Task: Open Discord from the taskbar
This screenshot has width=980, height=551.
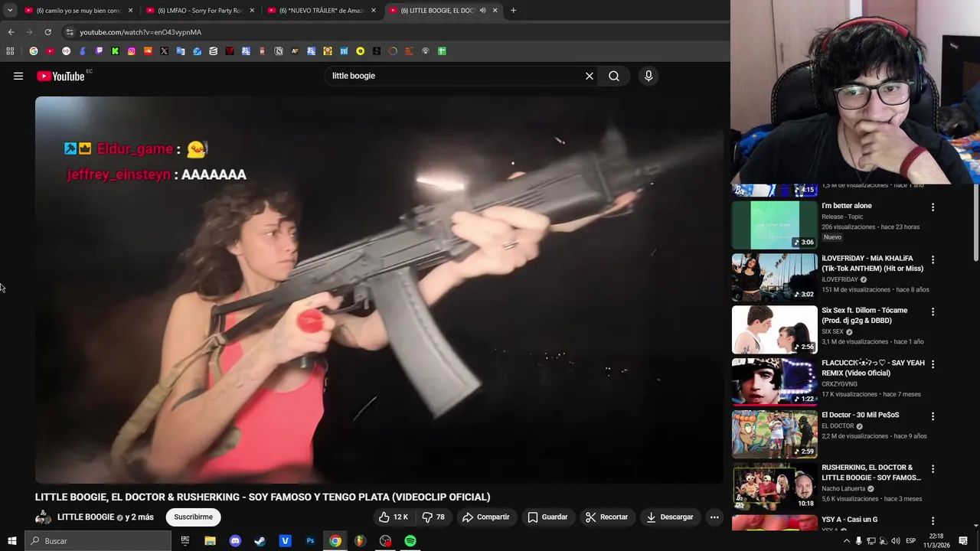Action: pyautogui.click(x=235, y=541)
